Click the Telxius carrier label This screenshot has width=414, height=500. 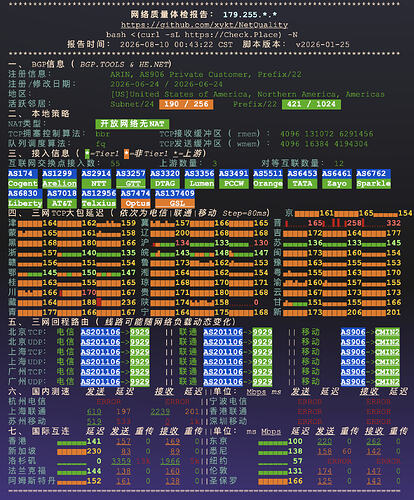click(x=99, y=203)
